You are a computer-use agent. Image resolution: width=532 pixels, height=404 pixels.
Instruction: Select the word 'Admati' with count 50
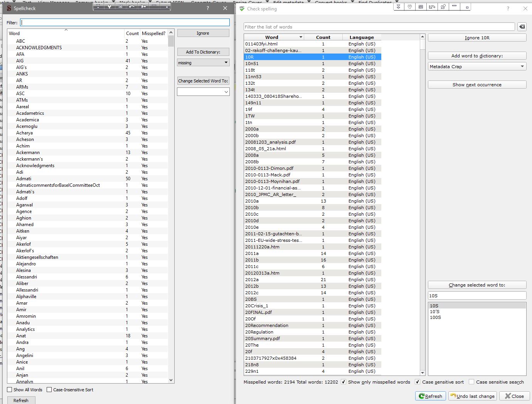[x=88, y=179]
